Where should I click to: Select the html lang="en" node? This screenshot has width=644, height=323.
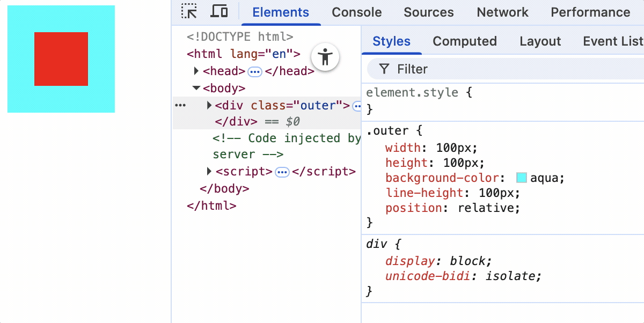(x=243, y=54)
